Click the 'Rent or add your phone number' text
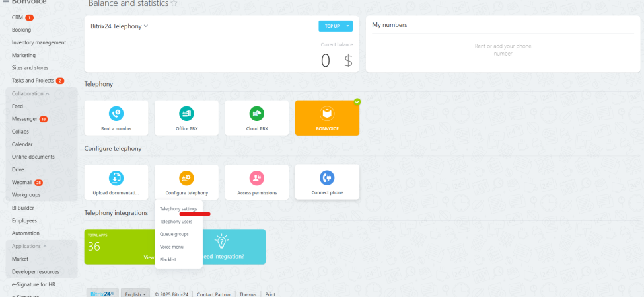The image size is (644, 297). [503, 50]
